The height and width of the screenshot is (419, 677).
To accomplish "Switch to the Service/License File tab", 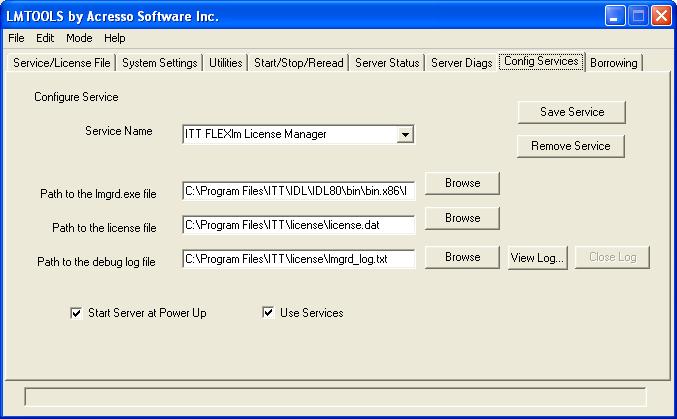I will click(61, 63).
